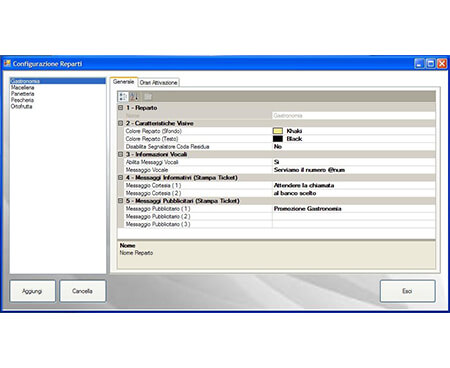The image size is (450, 368).
Task: Switch property grid to Categorized view
Action: pyautogui.click(x=123, y=97)
